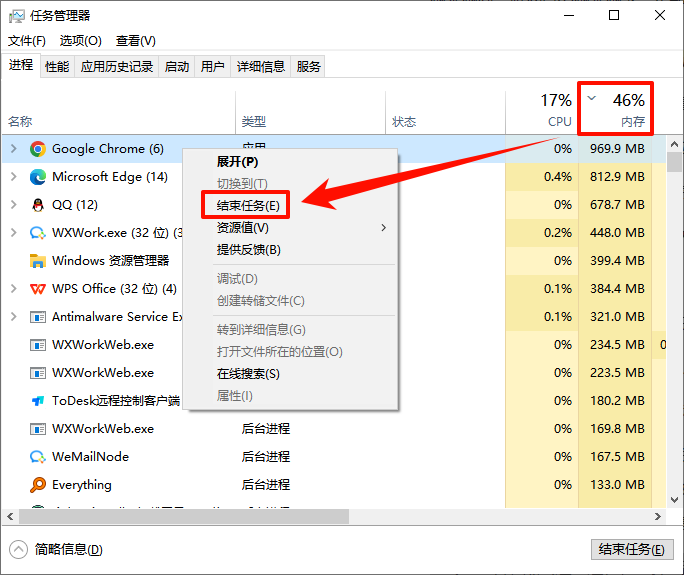
Task: Click the 399.4 MB memory cell
Action: (617, 260)
